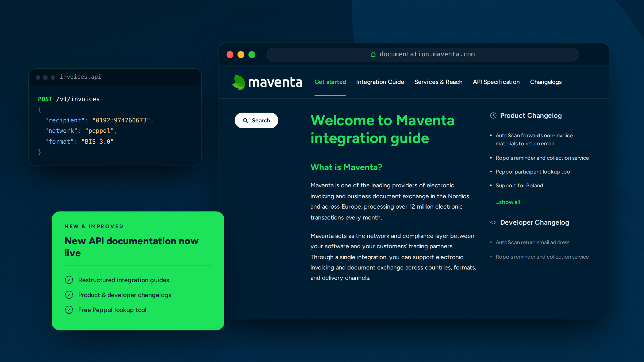Viewport: 644px width, 362px height.
Task: Collapse the Developer Changelog heading
Action: pyautogui.click(x=534, y=222)
